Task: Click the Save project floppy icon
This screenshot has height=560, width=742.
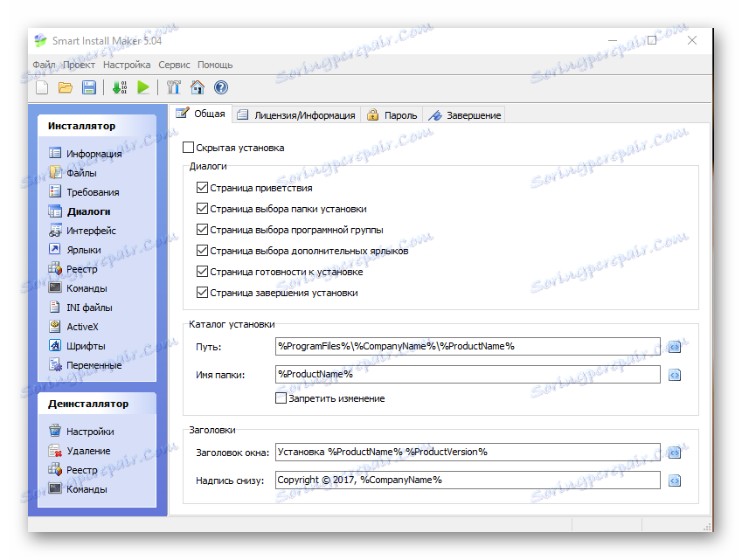Action: point(89,87)
